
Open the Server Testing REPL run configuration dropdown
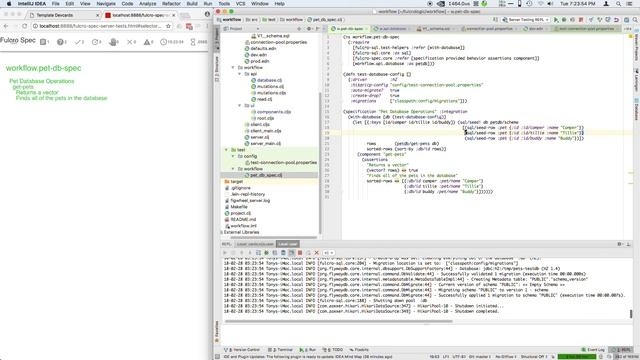click(525, 20)
